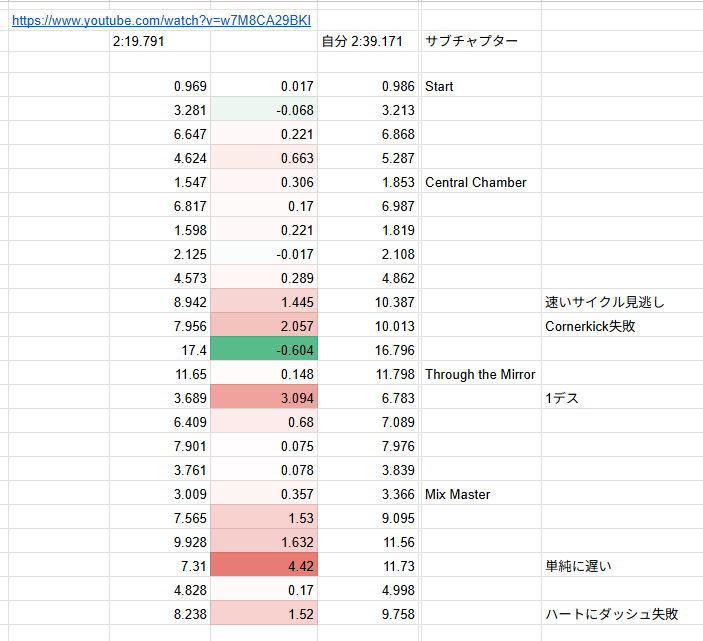The width and height of the screenshot is (703, 641).
Task: Select the cell with 17.4
Action: pyautogui.click(x=160, y=350)
